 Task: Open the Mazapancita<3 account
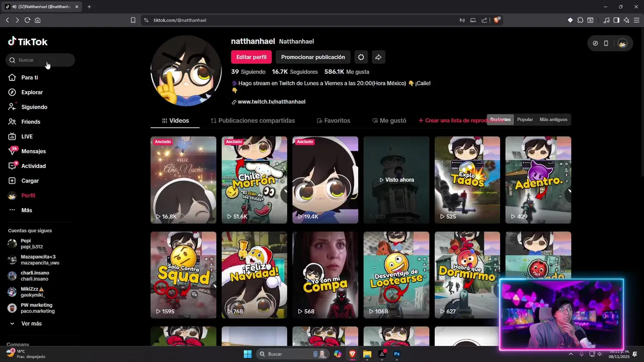[34, 260]
